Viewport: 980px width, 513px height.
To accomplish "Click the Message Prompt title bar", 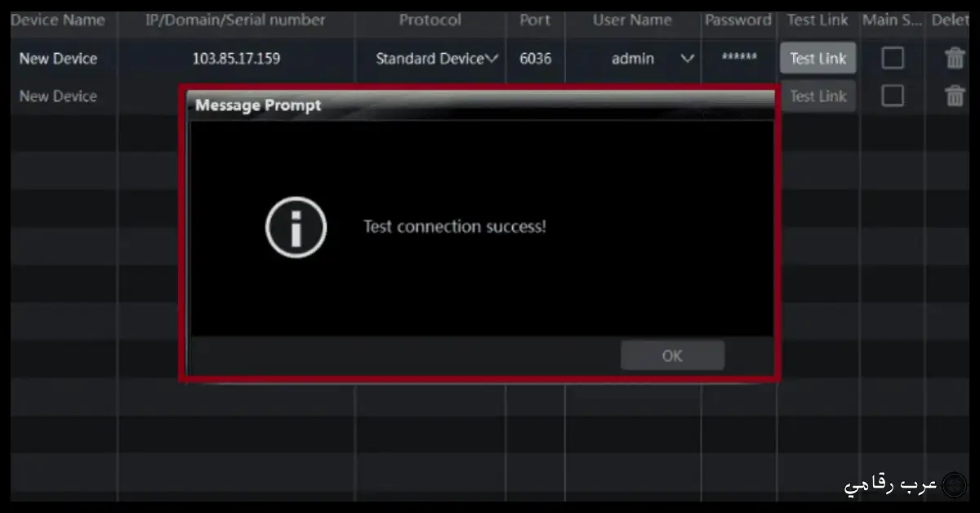I will pyautogui.click(x=256, y=105).
